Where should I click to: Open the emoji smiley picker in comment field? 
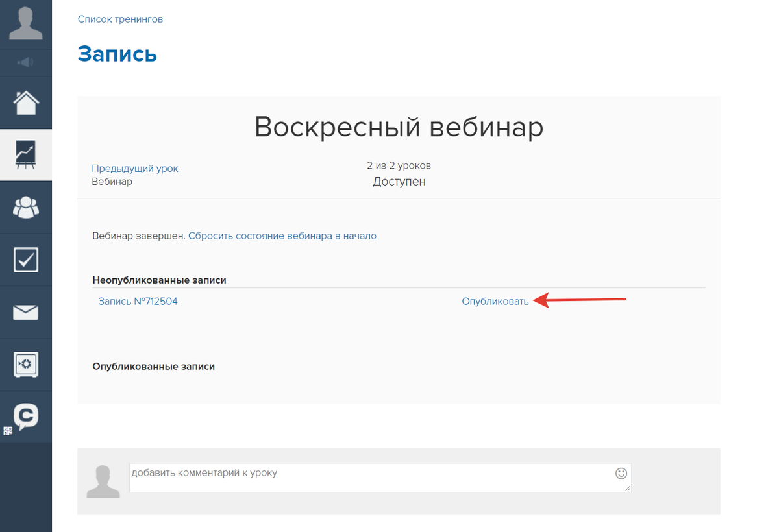pyautogui.click(x=621, y=474)
